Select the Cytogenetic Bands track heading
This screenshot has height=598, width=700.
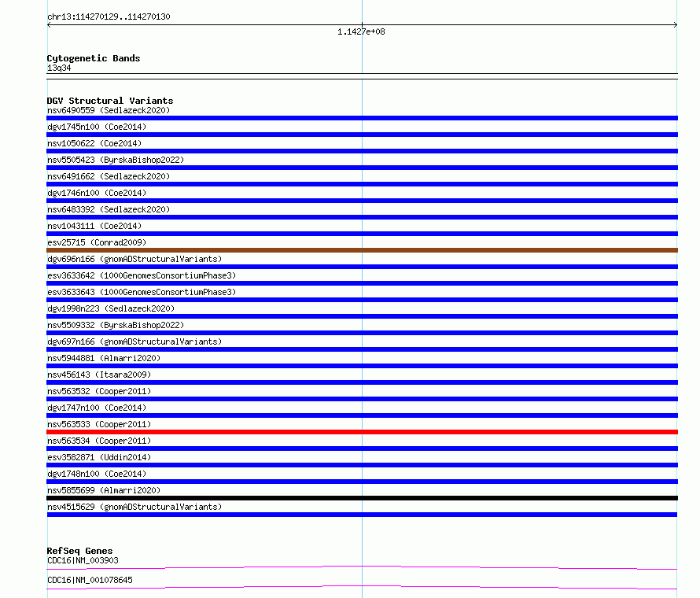click(x=94, y=58)
